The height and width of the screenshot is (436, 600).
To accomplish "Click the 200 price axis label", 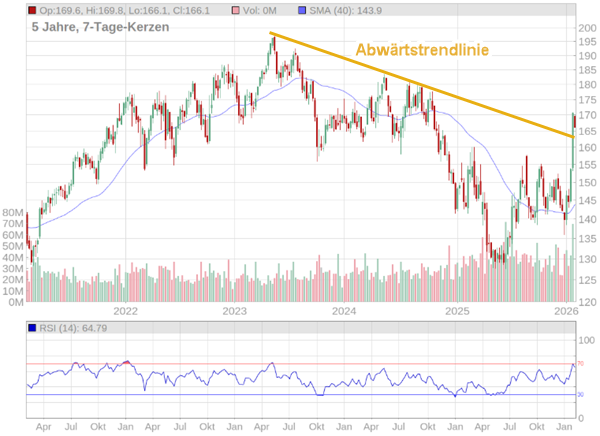I will coord(588,28).
